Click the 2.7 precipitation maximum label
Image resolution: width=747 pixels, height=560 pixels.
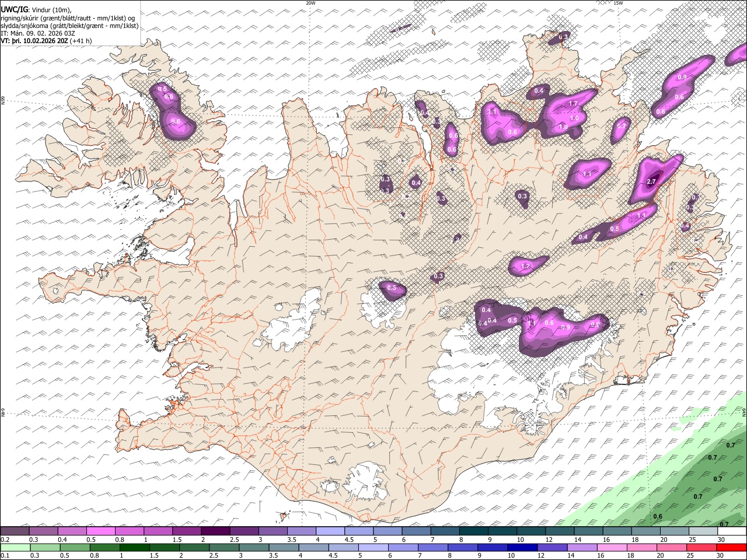[x=652, y=181]
